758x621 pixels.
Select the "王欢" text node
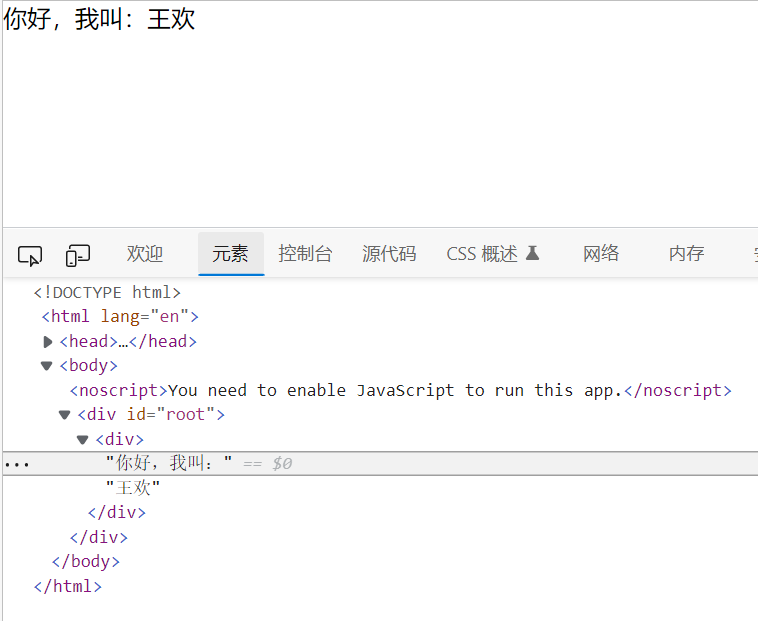click(x=133, y=488)
